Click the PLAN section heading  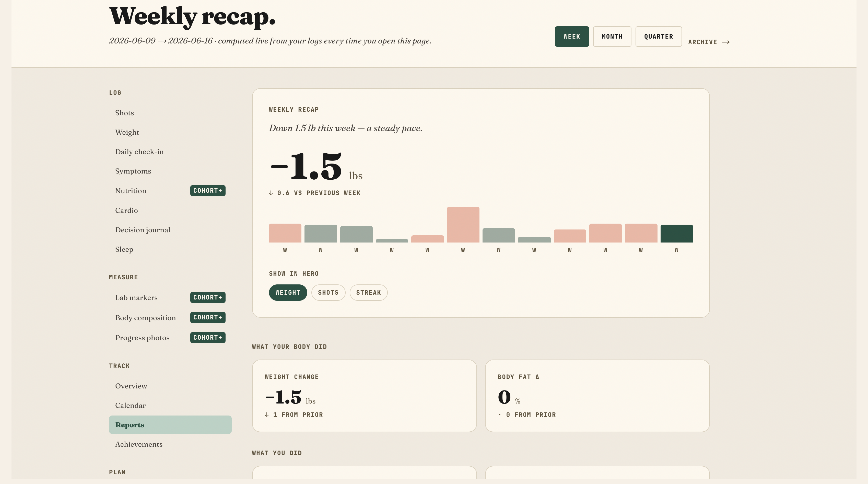(x=117, y=472)
